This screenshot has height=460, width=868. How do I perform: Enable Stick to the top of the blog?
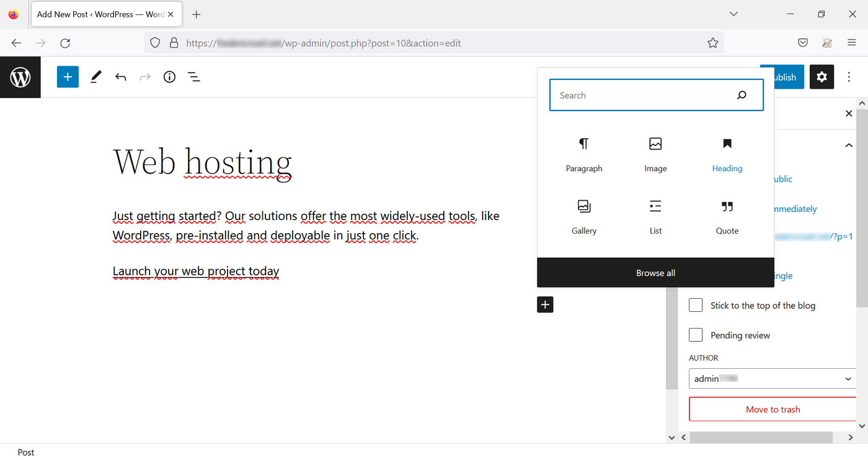(695, 305)
